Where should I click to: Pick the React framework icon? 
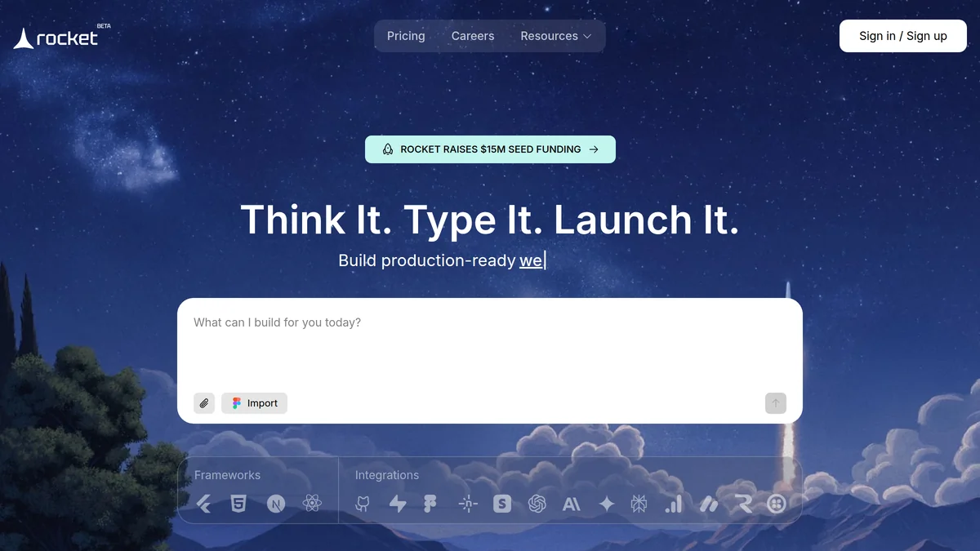pos(312,504)
